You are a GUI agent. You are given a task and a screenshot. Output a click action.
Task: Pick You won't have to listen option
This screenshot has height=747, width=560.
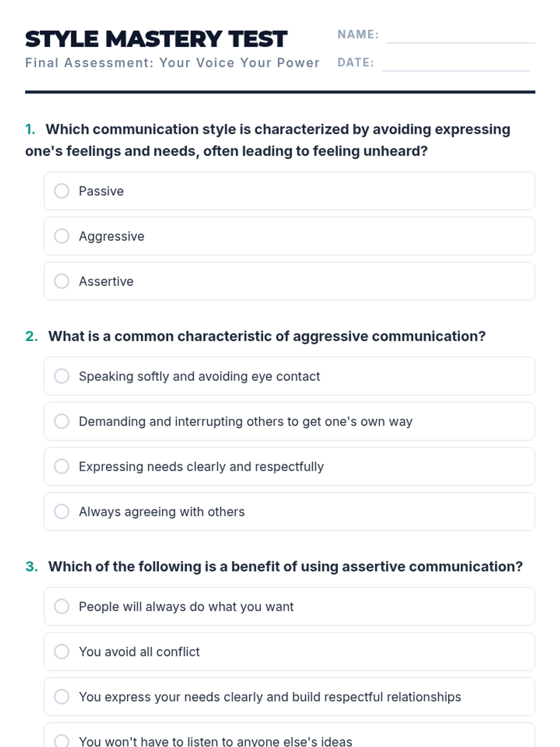click(62, 740)
